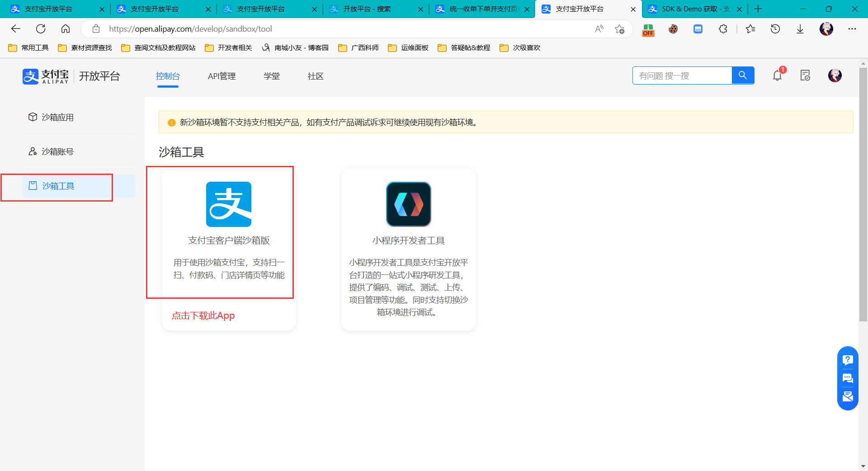Screen dimensions: 868x471
Task: Refresh the page with the reload icon
Action: (41, 29)
